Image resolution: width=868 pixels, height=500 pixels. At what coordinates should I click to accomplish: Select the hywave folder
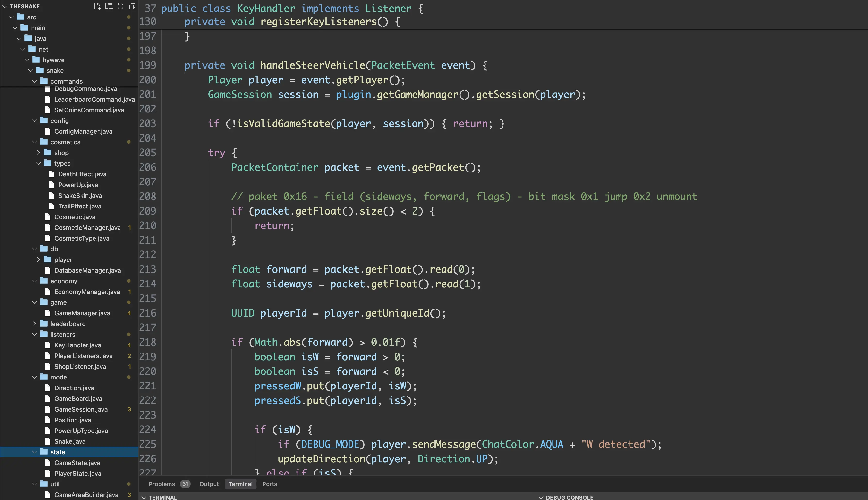point(53,60)
